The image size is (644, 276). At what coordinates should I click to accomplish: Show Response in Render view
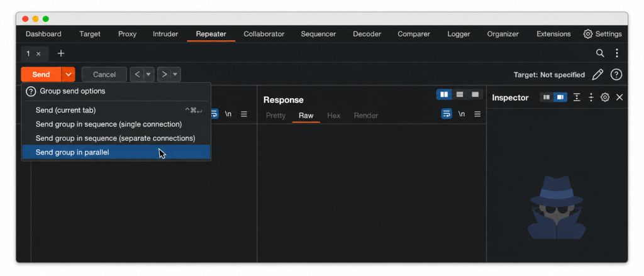[x=366, y=116]
